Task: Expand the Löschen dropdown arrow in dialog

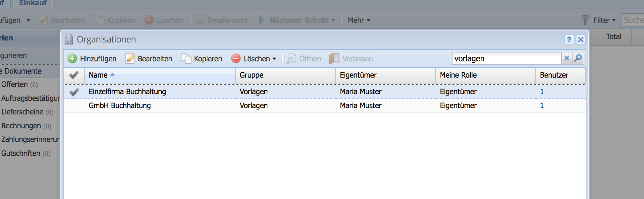Action: click(x=274, y=59)
